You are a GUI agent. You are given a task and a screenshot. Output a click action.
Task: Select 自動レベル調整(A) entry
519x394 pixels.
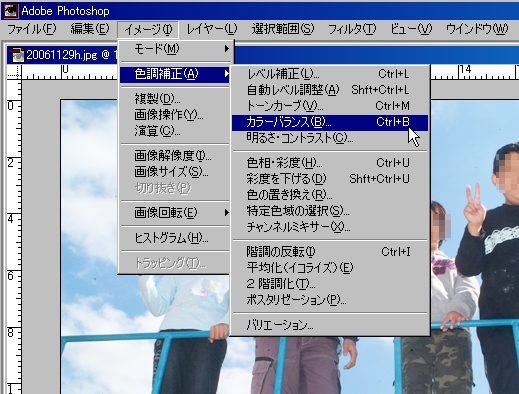[x=329, y=90]
